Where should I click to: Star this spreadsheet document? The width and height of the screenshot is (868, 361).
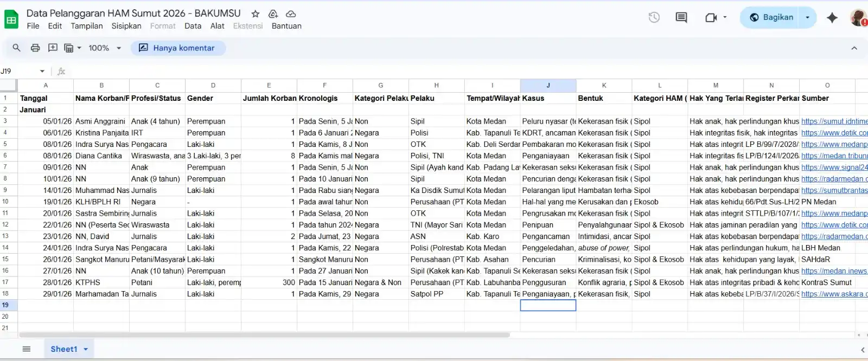pos(256,14)
